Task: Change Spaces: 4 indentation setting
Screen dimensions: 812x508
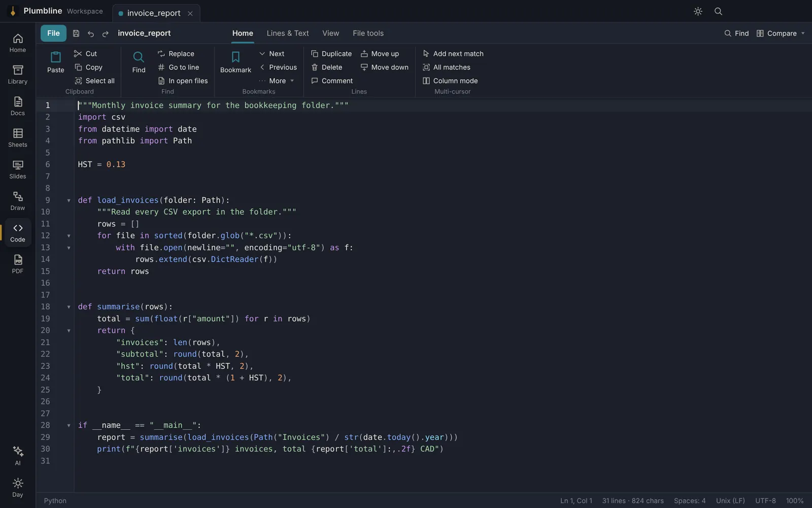Action: tap(690, 501)
